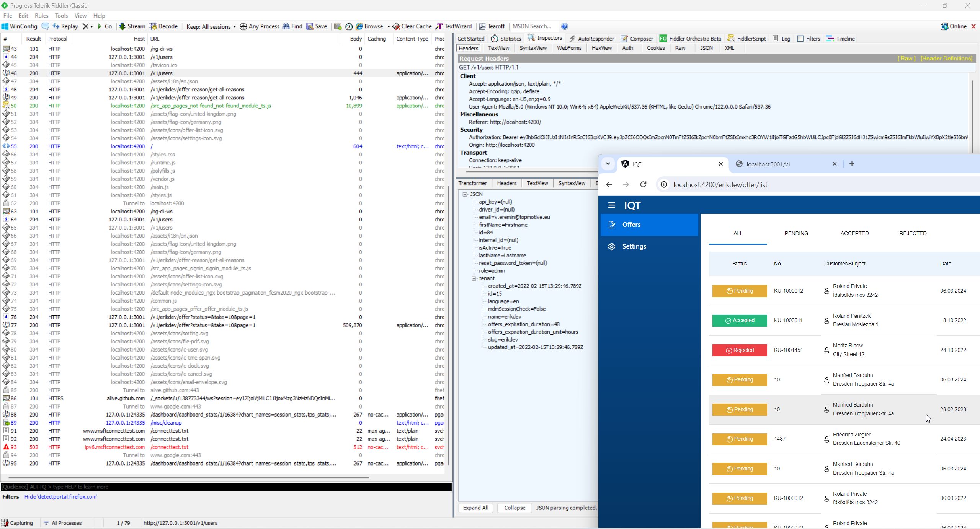Select session 77 offer request row
The image size is (980, 529).
coord(203,325)
